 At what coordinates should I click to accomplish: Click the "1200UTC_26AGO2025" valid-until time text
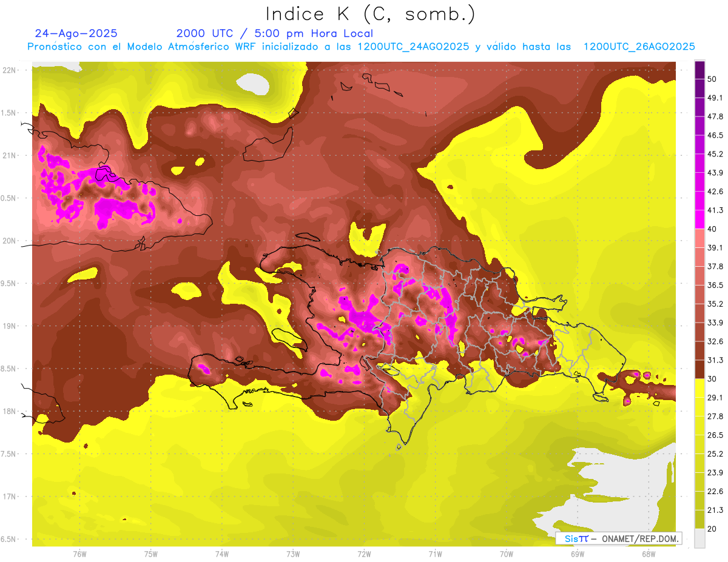click(x=639, y=47)
